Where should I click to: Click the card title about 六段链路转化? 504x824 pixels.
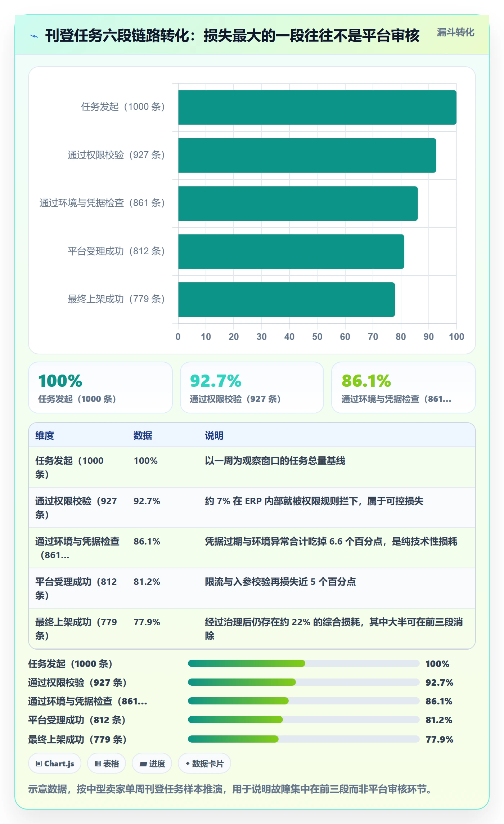(x=232, y=36)
